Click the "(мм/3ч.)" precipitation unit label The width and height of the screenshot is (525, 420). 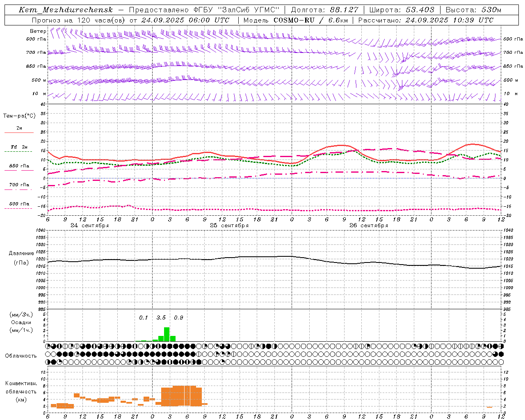tap(21, 315)
